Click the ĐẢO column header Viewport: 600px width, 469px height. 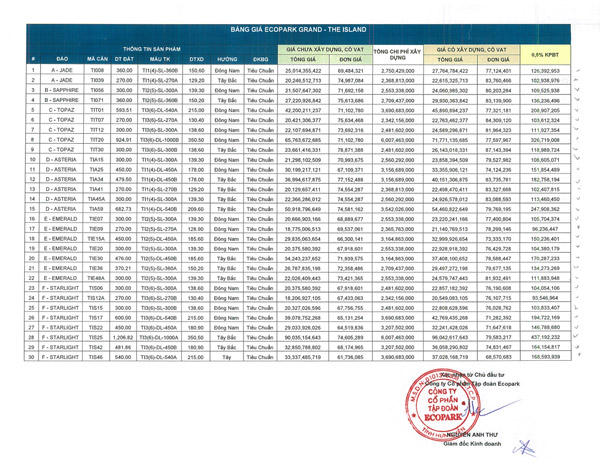(x=62, y=59)
